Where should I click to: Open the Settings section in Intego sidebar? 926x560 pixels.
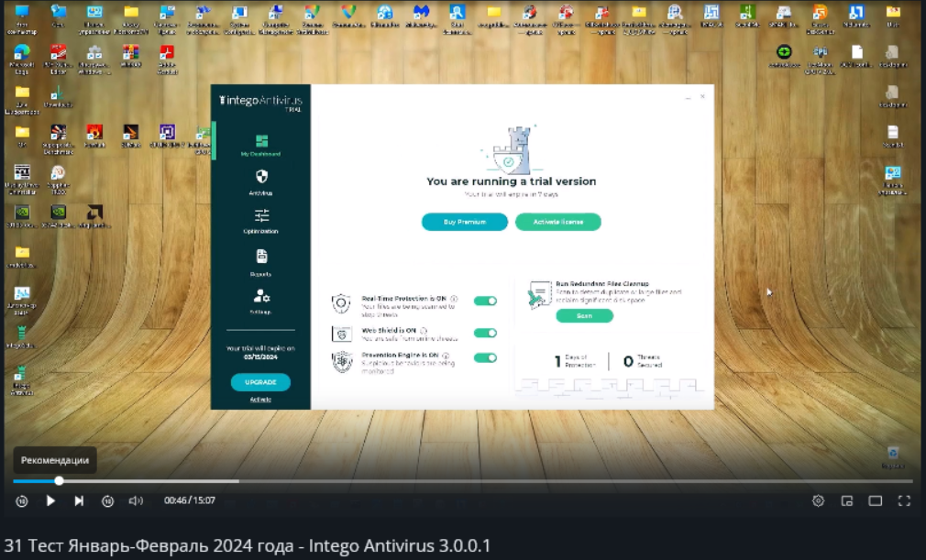[261, 302]
